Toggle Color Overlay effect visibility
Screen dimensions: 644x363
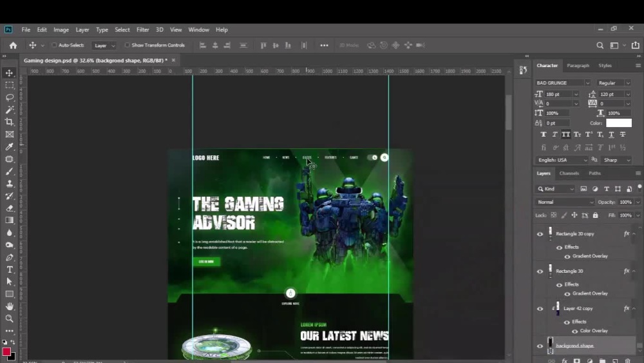pos(574,331)
